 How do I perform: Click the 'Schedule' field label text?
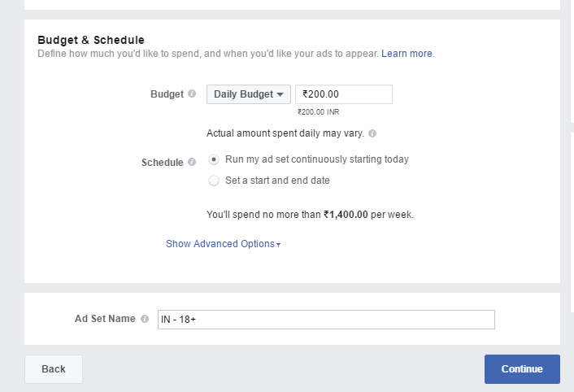[163, 162]
